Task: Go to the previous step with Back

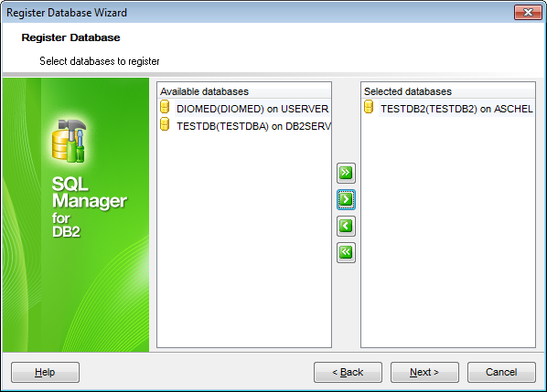Action: coord(348,372)
